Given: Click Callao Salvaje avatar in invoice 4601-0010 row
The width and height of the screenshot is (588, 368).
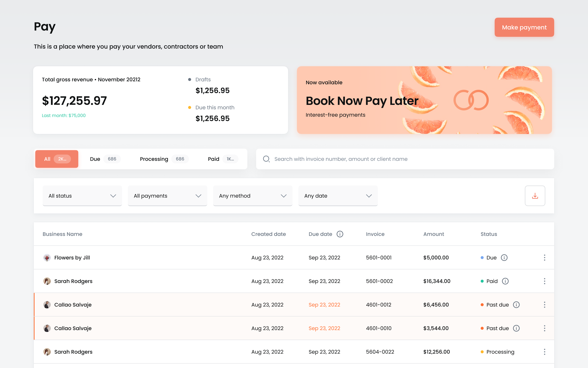Looking at the screenshot, I should coord(47,328).
